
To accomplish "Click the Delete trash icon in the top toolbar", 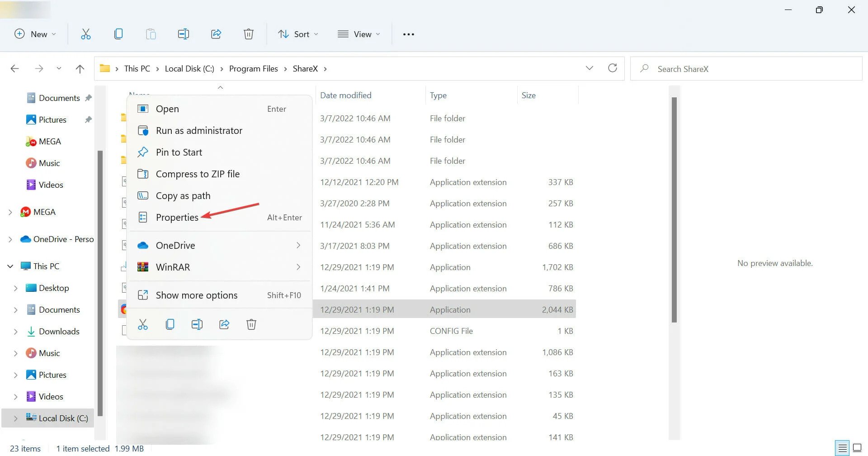I will [248, 34].
